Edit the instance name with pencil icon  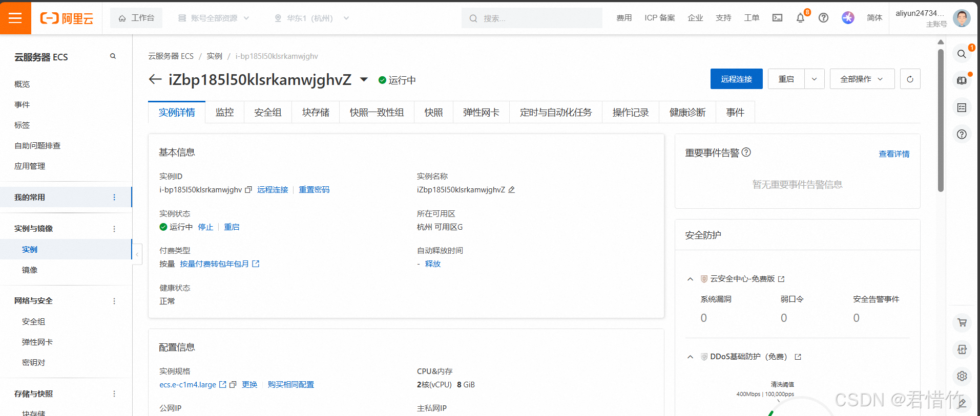[x=511, y=190]
